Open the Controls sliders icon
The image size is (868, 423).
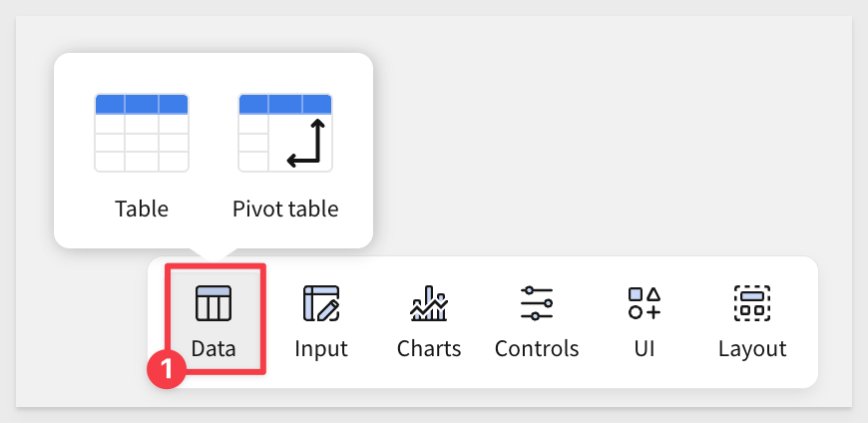pos(537,303)
